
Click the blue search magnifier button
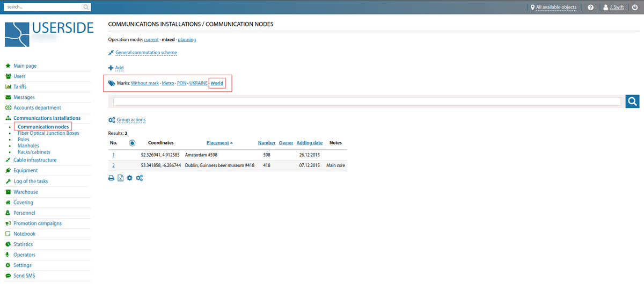[632, 101]
